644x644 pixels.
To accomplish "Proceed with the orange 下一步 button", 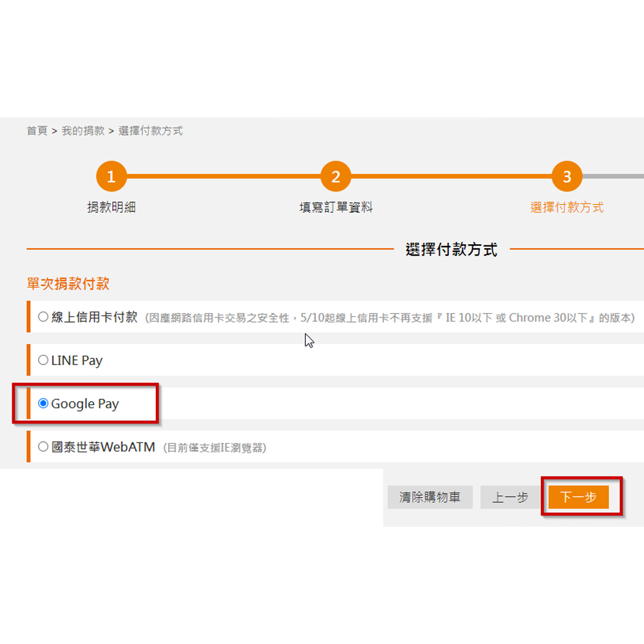I will tap(578, 497).
